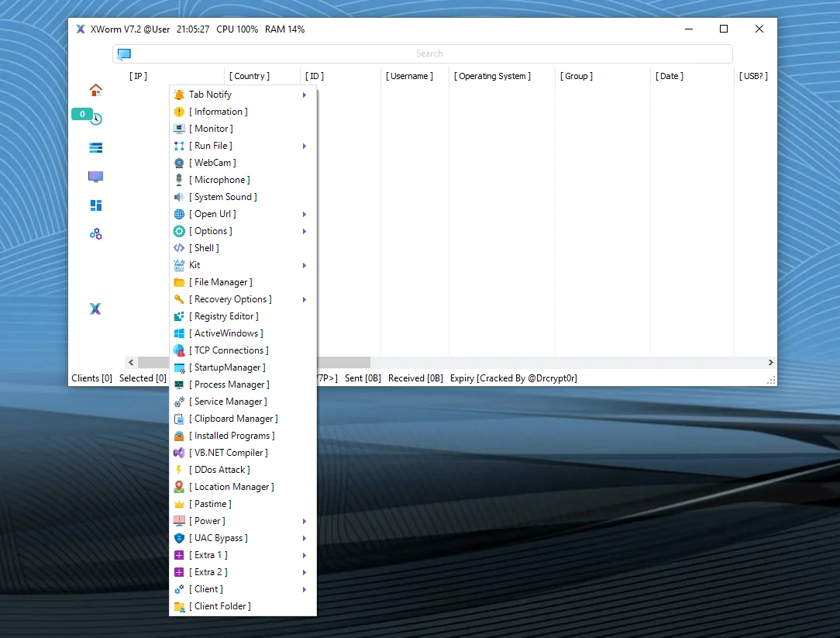Expand the UAC Bypass submenu
Screen dimensions: 840x638
pos(304,537)
